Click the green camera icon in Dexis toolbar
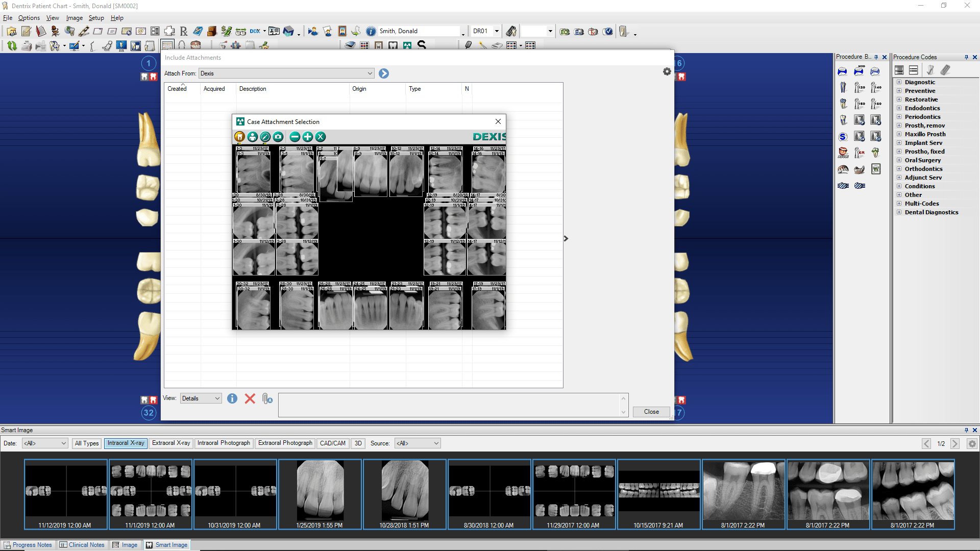Viewport: 980px width, 551px height. pyautogui.click(x=278, y=137)
